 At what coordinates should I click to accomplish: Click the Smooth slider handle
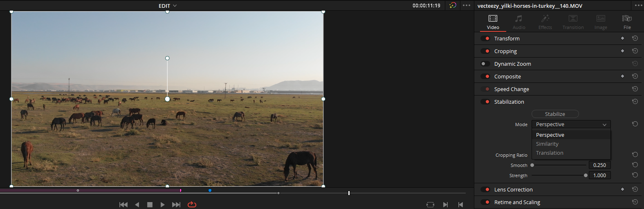coord(532,165)
